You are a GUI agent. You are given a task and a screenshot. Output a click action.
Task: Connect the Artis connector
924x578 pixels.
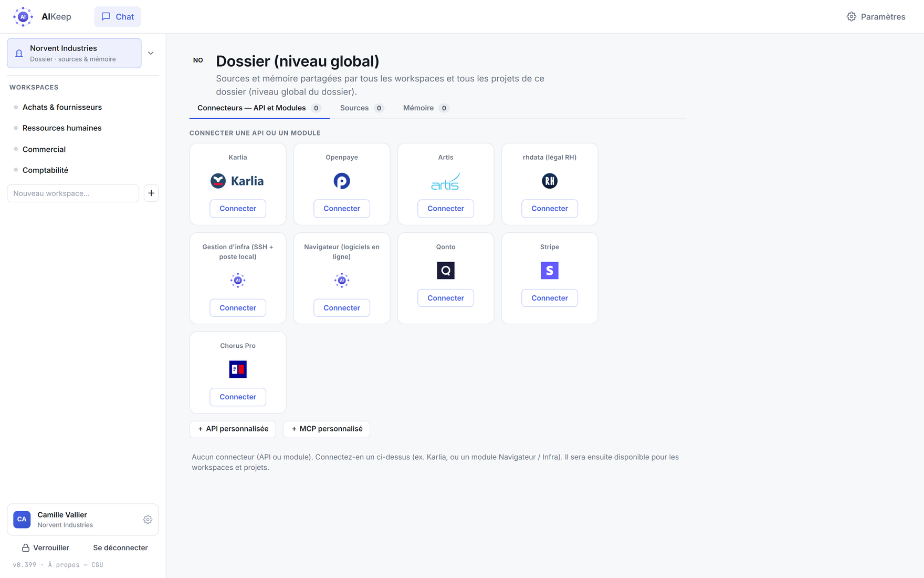(446, 209)
